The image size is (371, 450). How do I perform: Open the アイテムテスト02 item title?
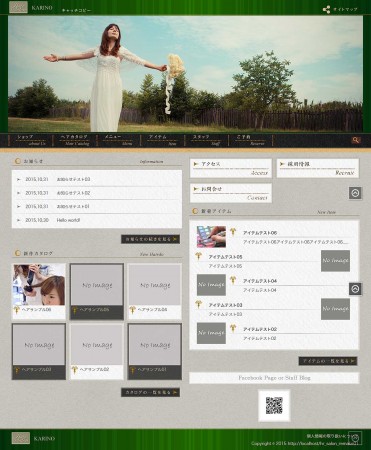coord(260,329)
